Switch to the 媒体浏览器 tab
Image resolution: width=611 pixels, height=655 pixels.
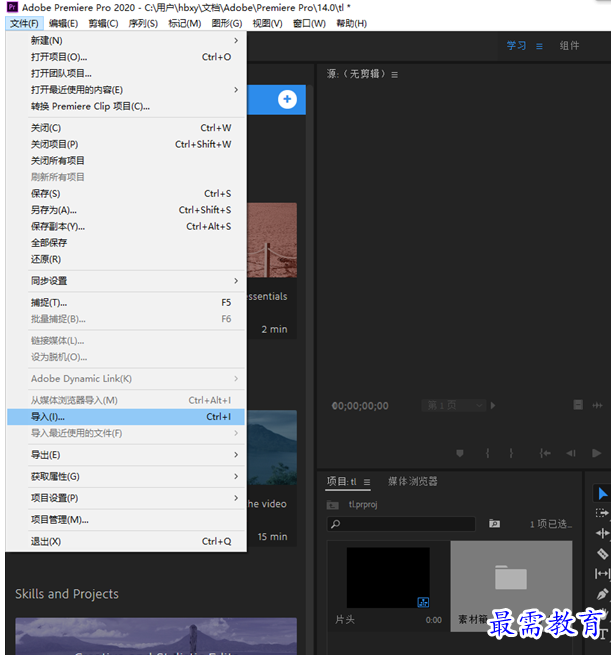[x=413, y=481]
